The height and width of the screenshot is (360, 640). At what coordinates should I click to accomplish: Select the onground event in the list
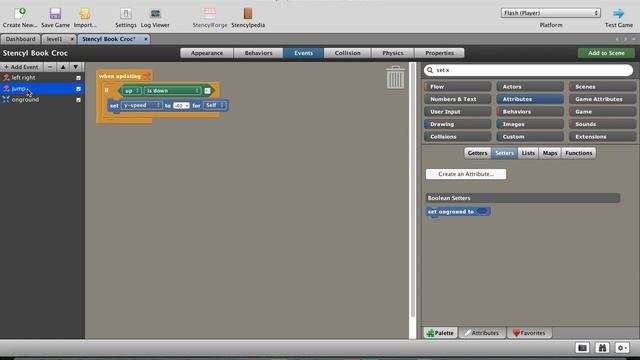click(x=42, y=100)
